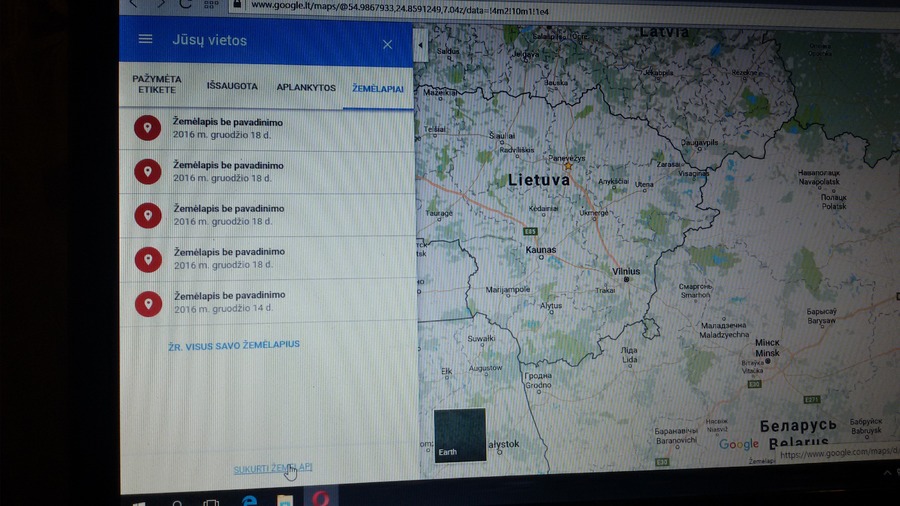The width and height of the screenshot is (900, 506).
Task: Click the Mažeikiai label on map
Action: [440, 92]
